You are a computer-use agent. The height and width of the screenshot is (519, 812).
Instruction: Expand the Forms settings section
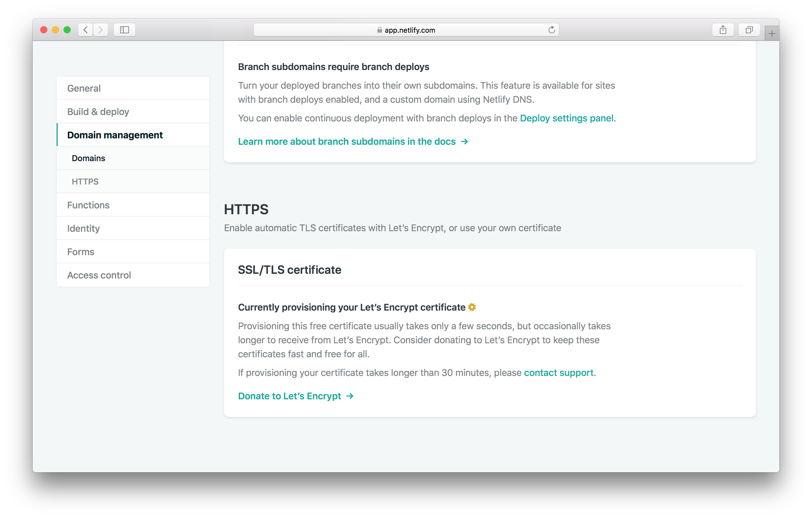coord(80,251)
